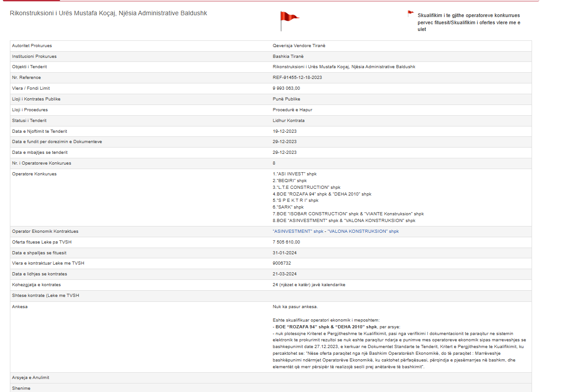Screen dimensions: 572x392
Task: Click the status Lidhur Kontrata
Action: click(289, 121)
